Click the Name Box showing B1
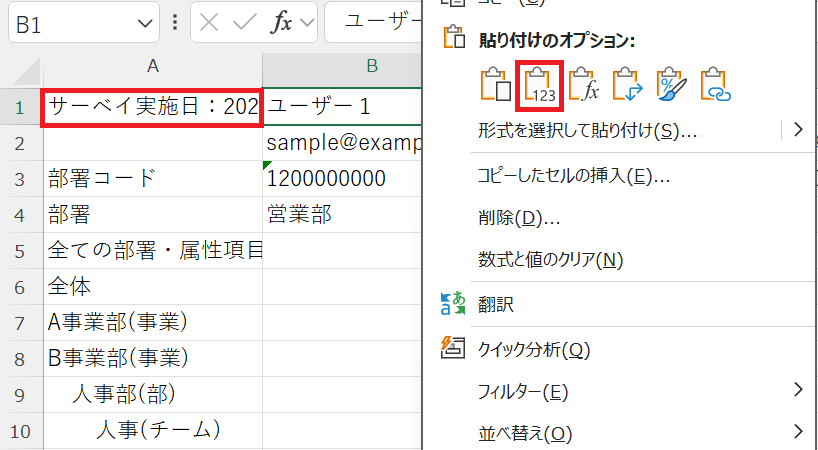 coord(83,23)
